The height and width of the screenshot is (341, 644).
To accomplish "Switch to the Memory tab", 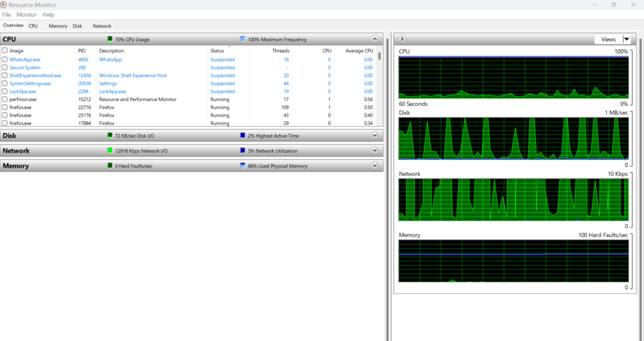I will tap(58, 26).
